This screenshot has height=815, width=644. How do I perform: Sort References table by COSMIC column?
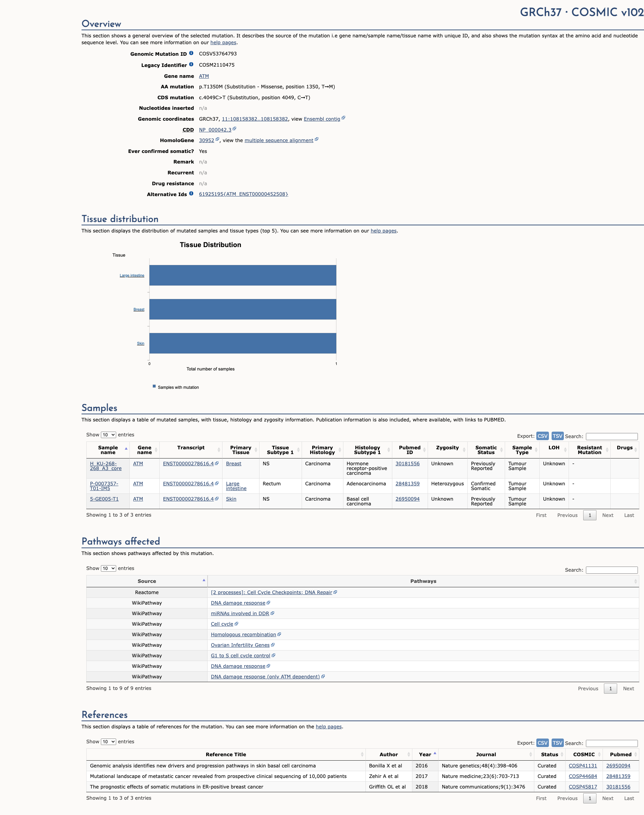click(x=584, y=754)
